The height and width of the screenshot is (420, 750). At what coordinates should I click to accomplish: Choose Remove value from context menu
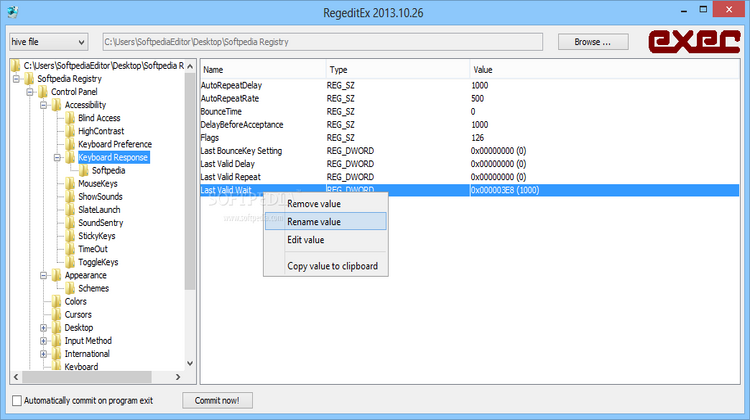pos(326,204)
